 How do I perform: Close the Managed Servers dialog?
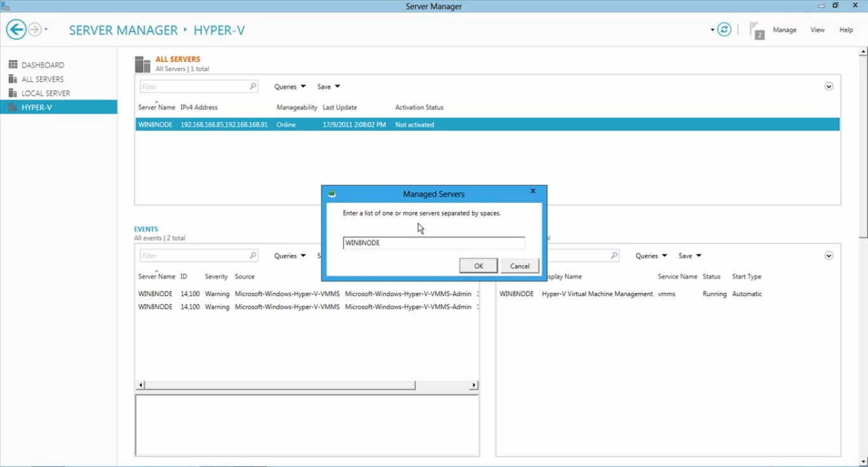(x=533, y=191)
